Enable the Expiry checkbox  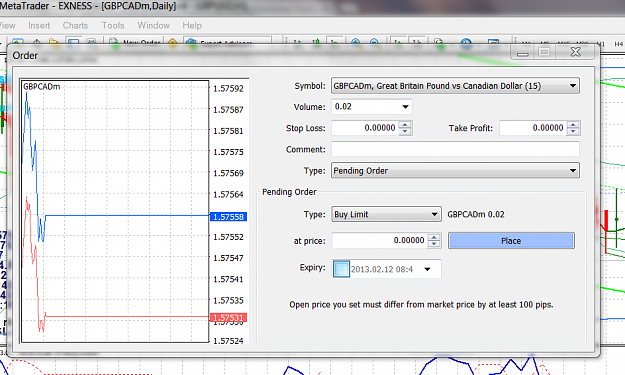click(x=341, y=269)
